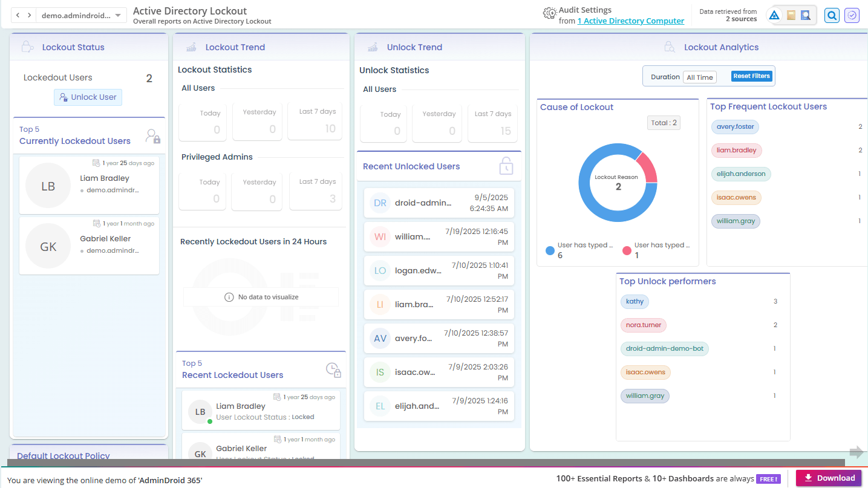Click the blue legend dot for lockout cause
868x488 pixels.
(550, 250)
